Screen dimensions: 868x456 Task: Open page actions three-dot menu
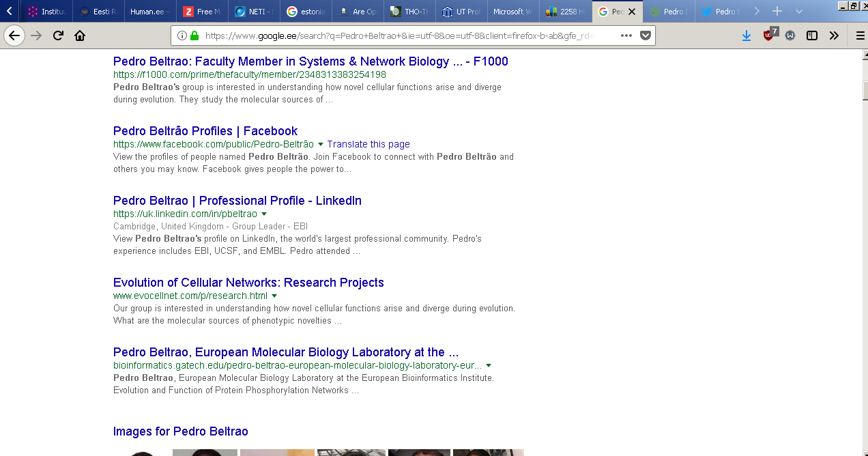pos(626,35)
